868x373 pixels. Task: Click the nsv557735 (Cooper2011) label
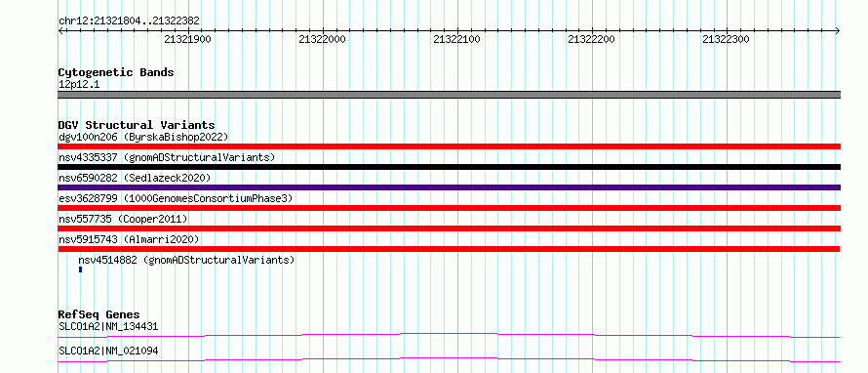123,219
